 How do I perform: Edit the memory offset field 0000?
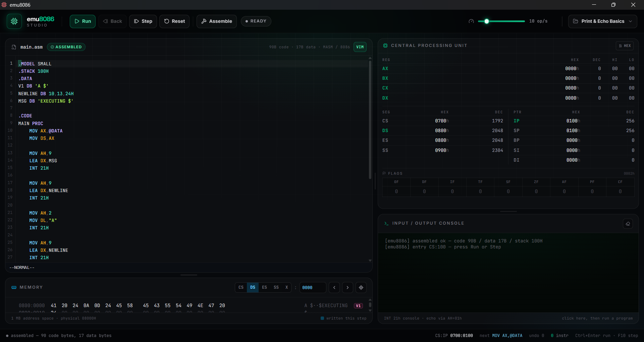coord(313,288)
